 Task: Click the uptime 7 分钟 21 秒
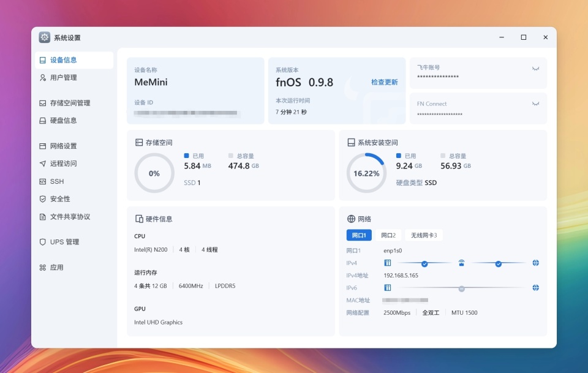[x=291, y=112]
